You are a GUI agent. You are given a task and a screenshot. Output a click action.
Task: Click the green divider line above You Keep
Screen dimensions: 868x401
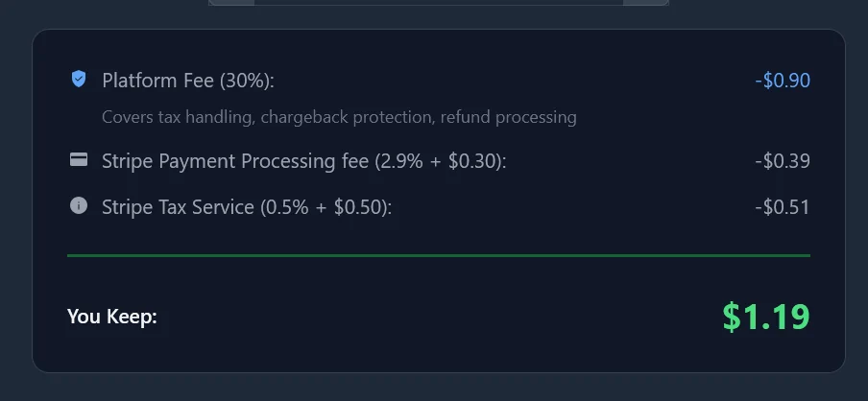click(x=439, y=255)
